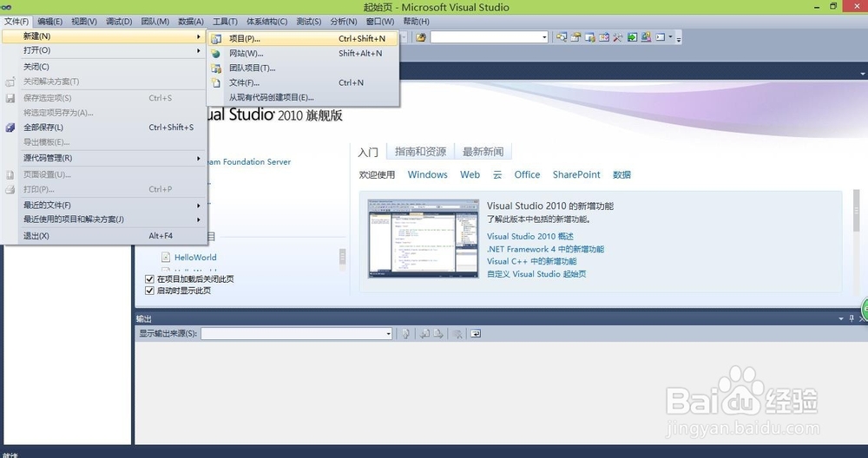The height and width of the screenshot is (458, 868).
Task: Click the Project icon in New submenu
Action: click(216, 39)
